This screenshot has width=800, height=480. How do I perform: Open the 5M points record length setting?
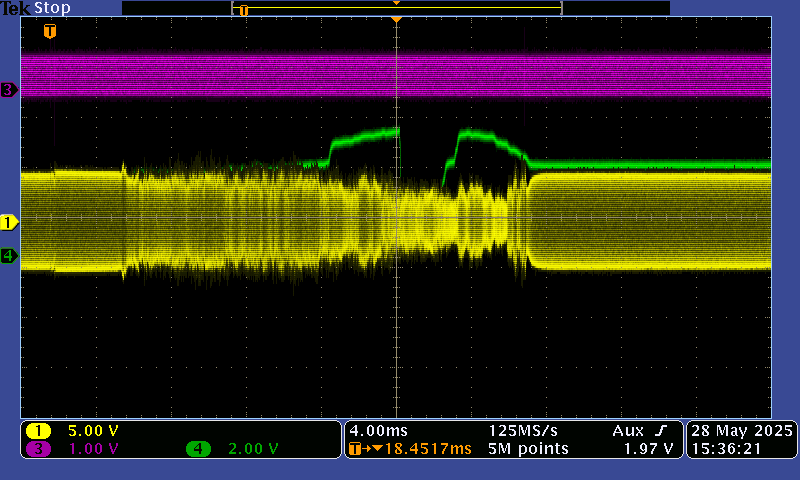[528, 449]
